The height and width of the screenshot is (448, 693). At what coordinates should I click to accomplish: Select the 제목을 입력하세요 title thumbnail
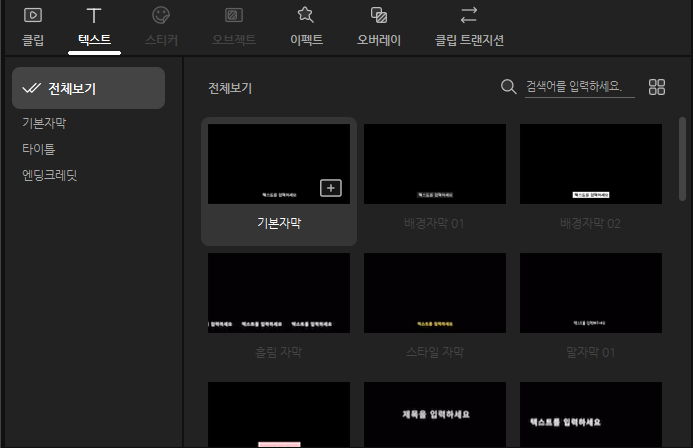[x=435, y=415]
